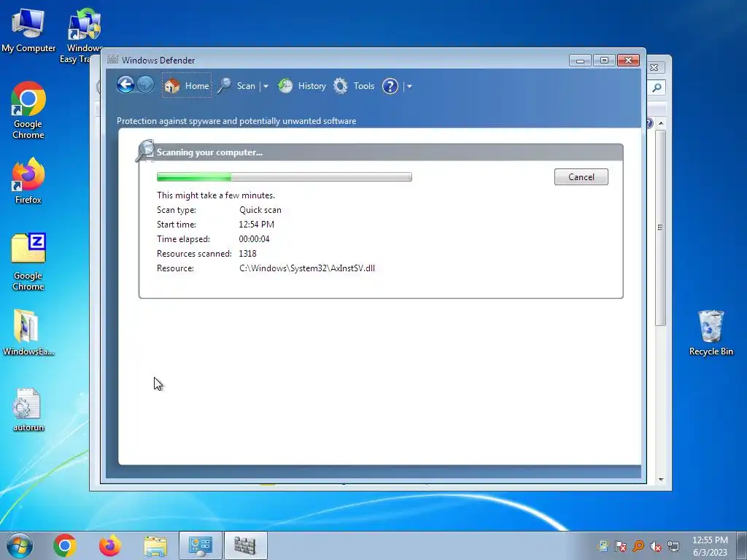
Task: Click the scroll up arrow in background window
Action: click(661, 122)
